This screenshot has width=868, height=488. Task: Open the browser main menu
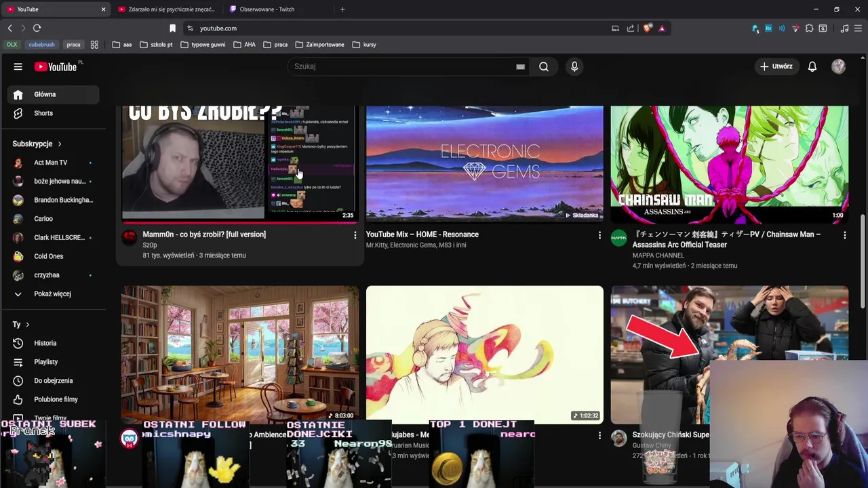coord(858,28)
